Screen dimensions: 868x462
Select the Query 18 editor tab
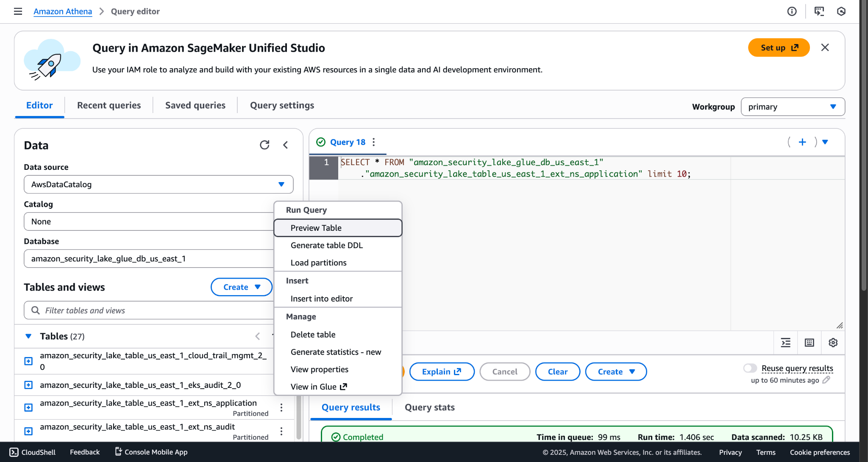[347, 142]
